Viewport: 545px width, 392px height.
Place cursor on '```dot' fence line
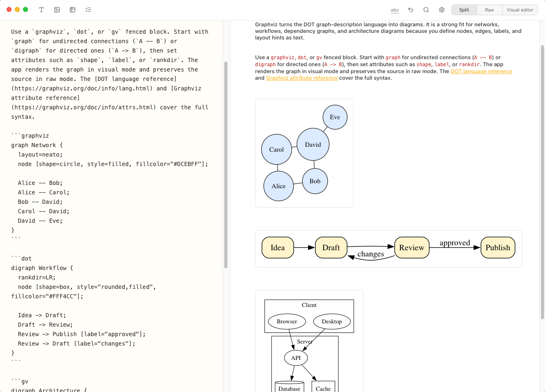21,258
